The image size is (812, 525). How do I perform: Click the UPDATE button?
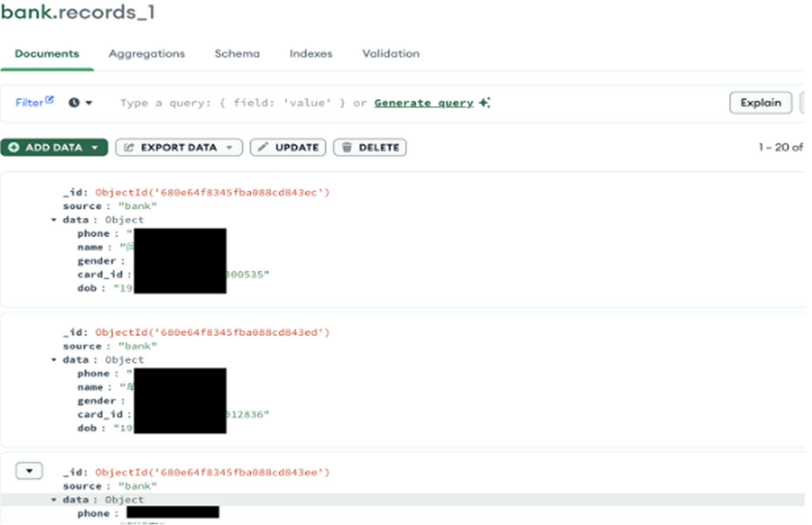[288, 147]
